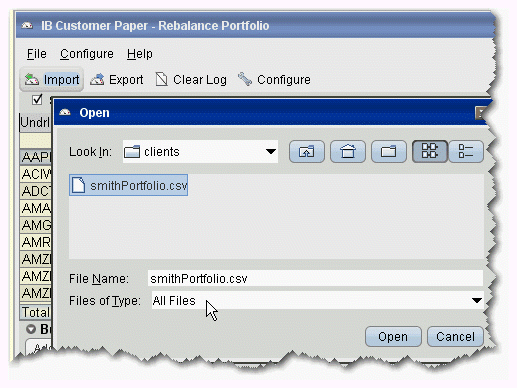Click the Configure wrench icon
The image size is (517, 388).
point(245,79)
